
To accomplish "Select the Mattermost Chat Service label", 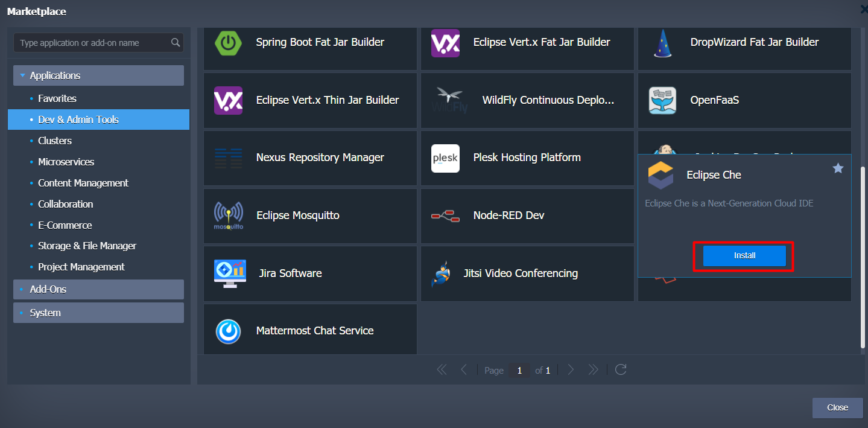I will coord(315,331).
